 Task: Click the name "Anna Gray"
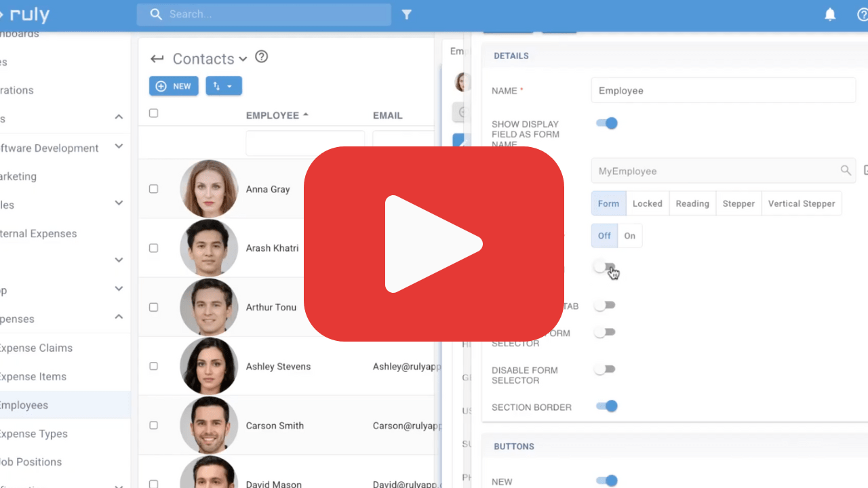[268, 189]
